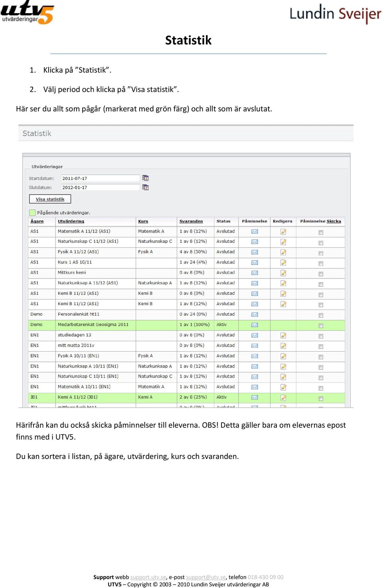
Task: Open the calendar picker beside Slutdatum
Action: (x=146, y=187)
